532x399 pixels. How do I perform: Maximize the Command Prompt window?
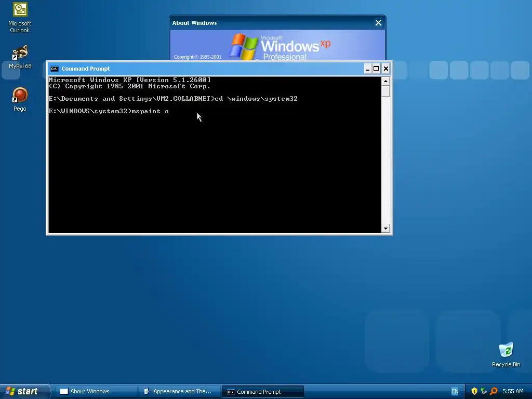click(x=376, y=69)
